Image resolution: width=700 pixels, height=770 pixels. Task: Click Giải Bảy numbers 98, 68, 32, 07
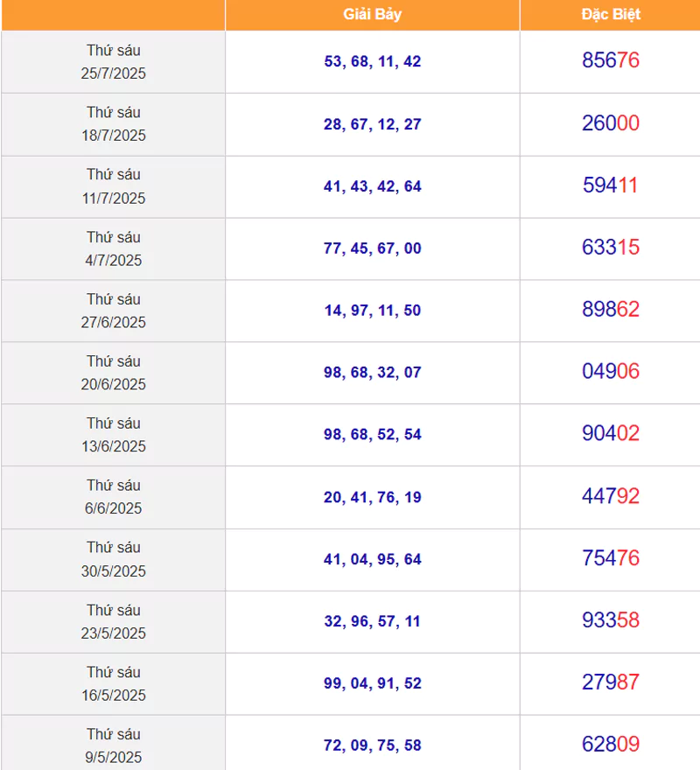tap(373, 373)
